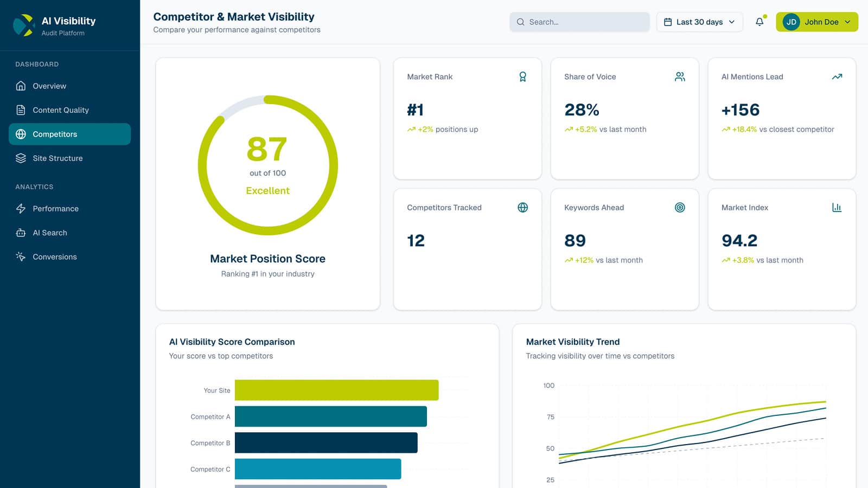868x488 pixels.
Task: Click the AI Search icon in sidebar
Action: point(20,233)
